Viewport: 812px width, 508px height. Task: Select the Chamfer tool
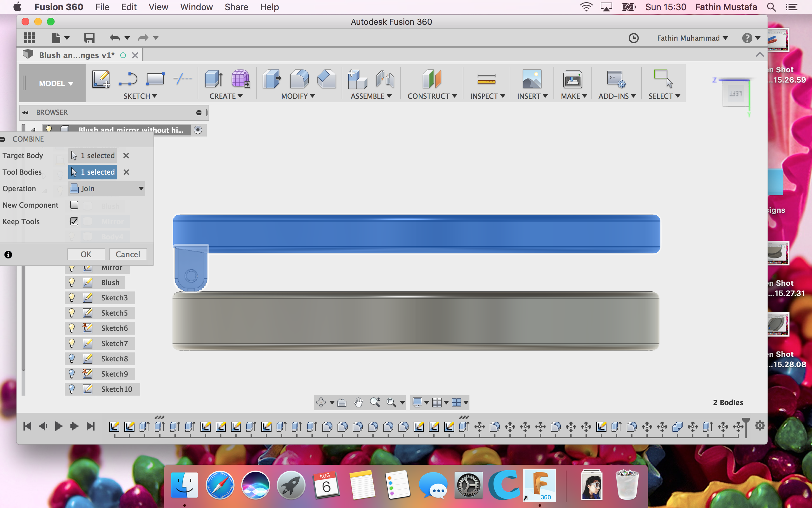pos(326,79)
